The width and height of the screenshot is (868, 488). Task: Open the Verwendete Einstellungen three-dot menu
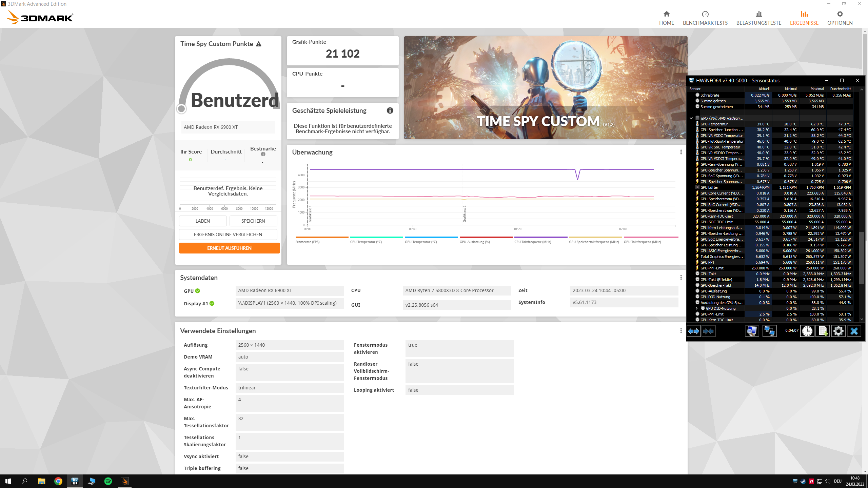(681, 331)
